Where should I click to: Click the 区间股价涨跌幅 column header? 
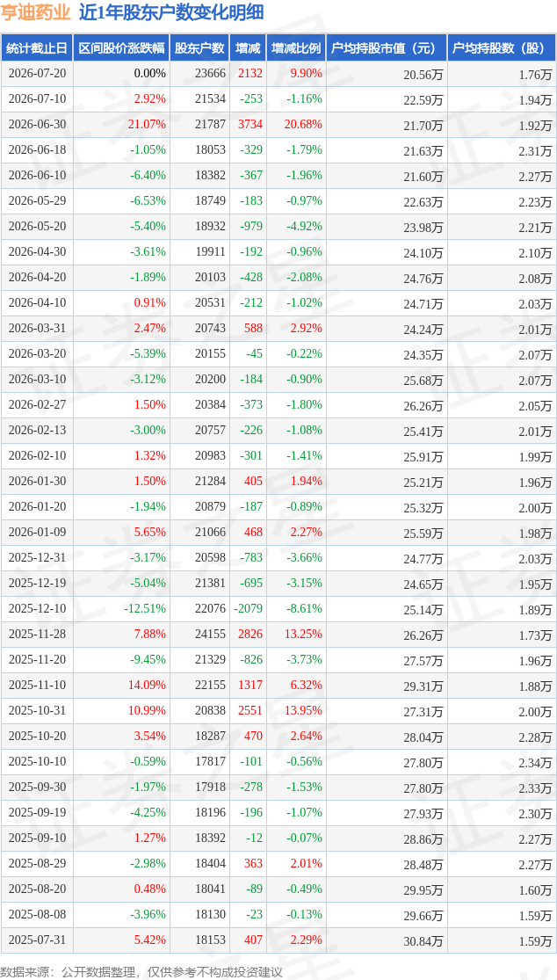pos(121,48)
